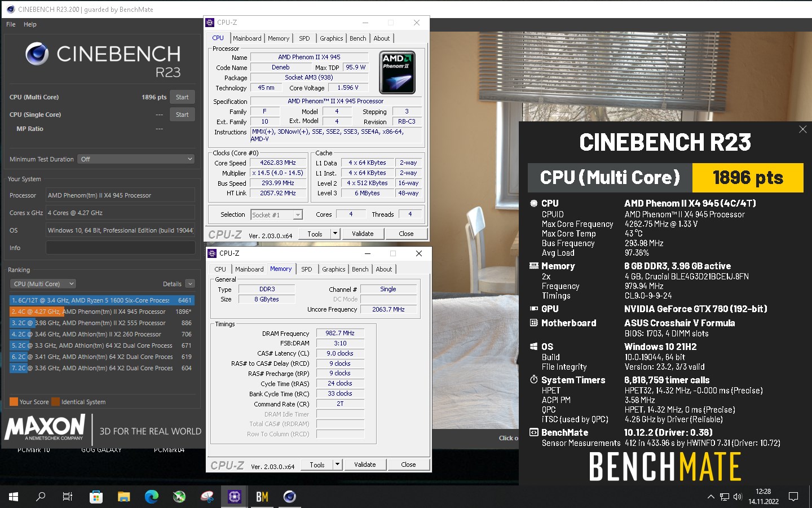Start the CPU Multi Core test
This screenshot has height=508, width=812.
pos(182,97)
